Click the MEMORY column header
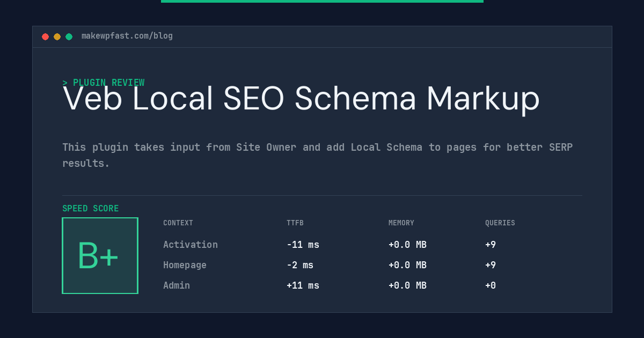This screenshot has width=644, height=338. pyautogui.click(x=401, y=223)
